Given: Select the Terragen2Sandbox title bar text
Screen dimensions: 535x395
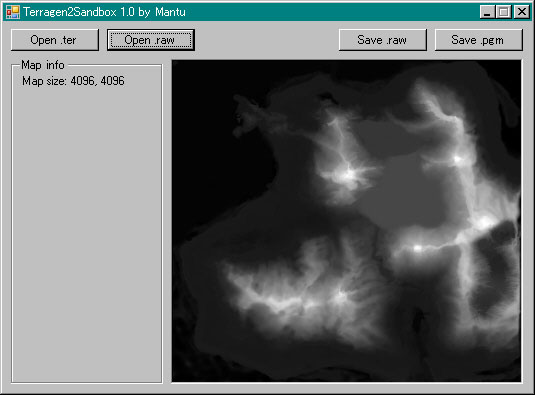Looking at the screenshot, I should click(x=104, y=12).
